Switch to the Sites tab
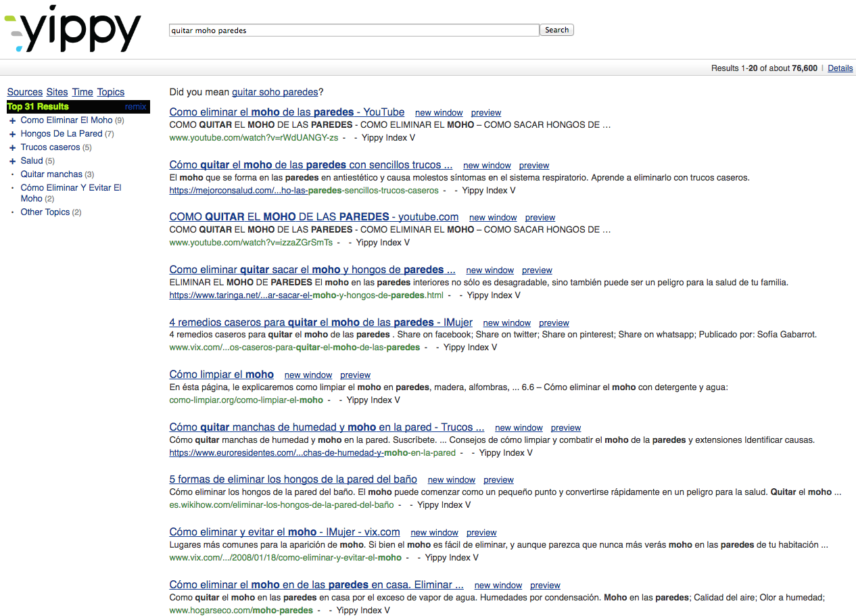This screenshot has height=616, width=856. click(57, 92)
